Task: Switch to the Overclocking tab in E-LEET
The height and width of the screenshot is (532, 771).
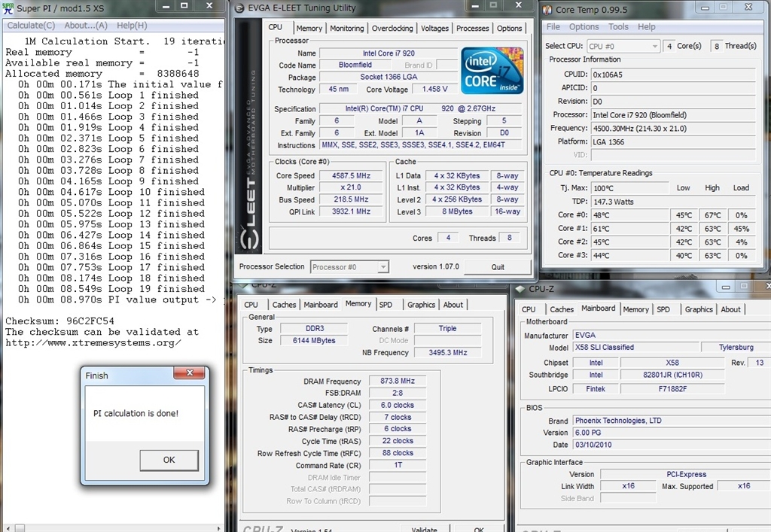Action: [x=392, y=29]
